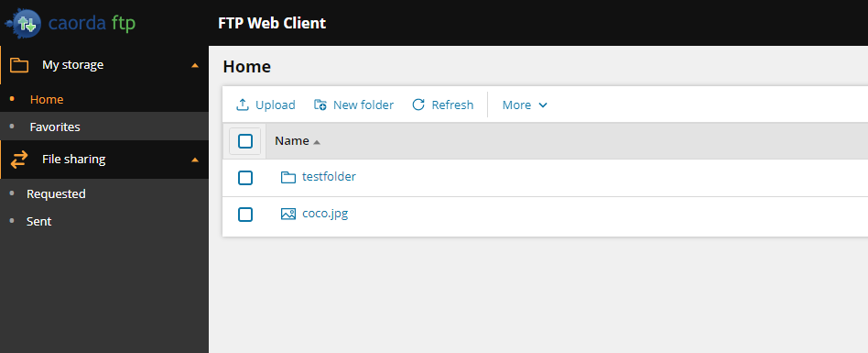Select Favorites in the sidebar
Screen dimensions: 868x353
55,127
